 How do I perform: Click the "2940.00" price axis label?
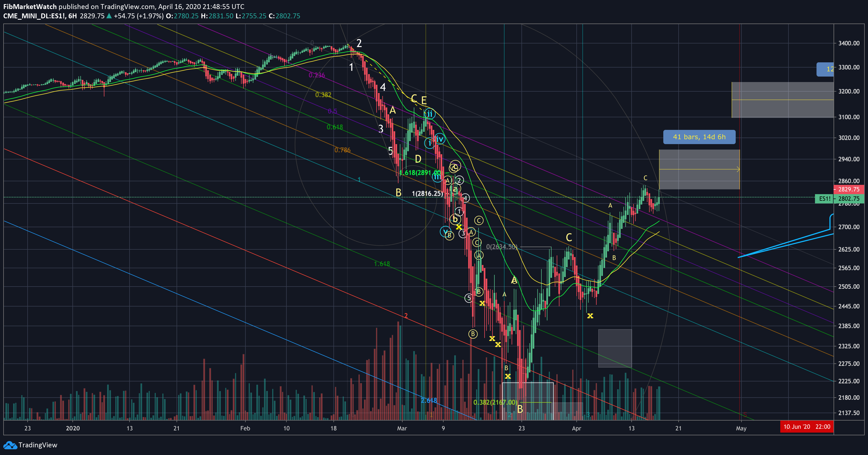[x=849, y=159]
